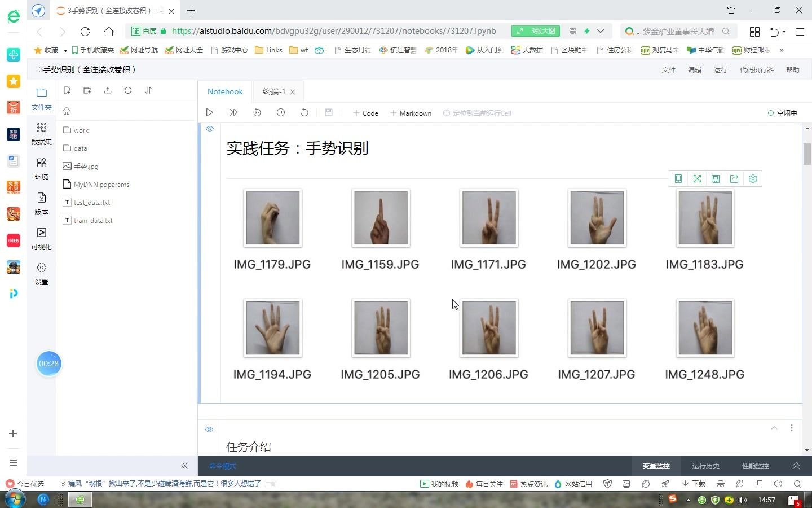The height and width of the screenshot is (508, 812).
Task: Click the browser address bar URL
Action: click(x=334, y=31)
